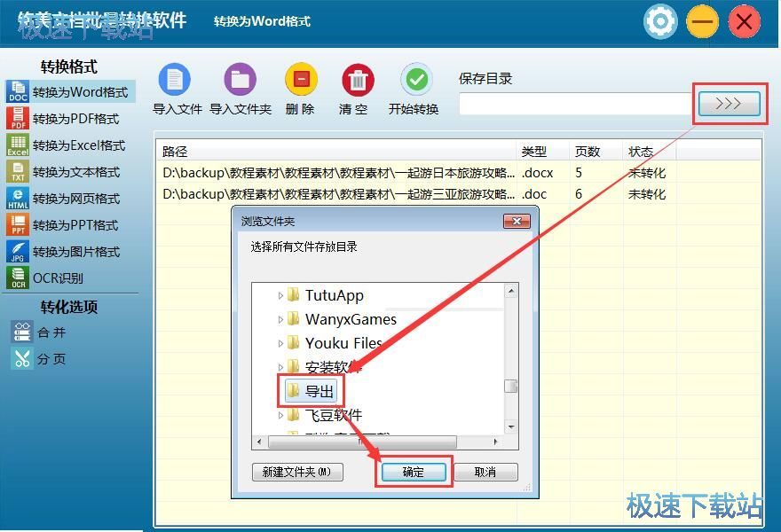Click the 类型 column header
This screenshot has width=781, height=532.
click(x=543, y=152)
